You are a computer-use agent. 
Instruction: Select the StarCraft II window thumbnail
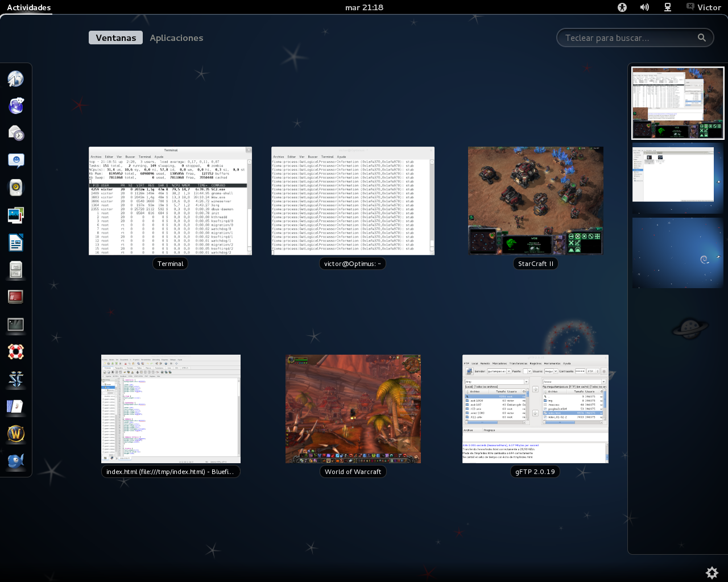click(x=536, y=201)
